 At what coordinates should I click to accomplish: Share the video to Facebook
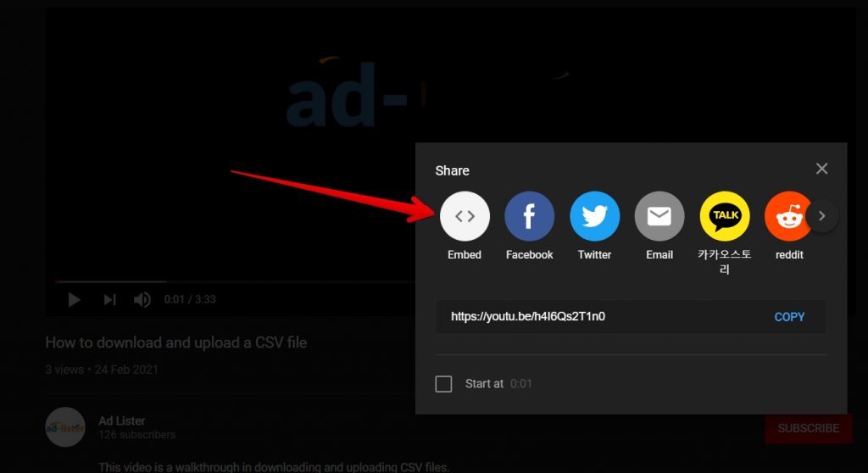pos(529,216)
